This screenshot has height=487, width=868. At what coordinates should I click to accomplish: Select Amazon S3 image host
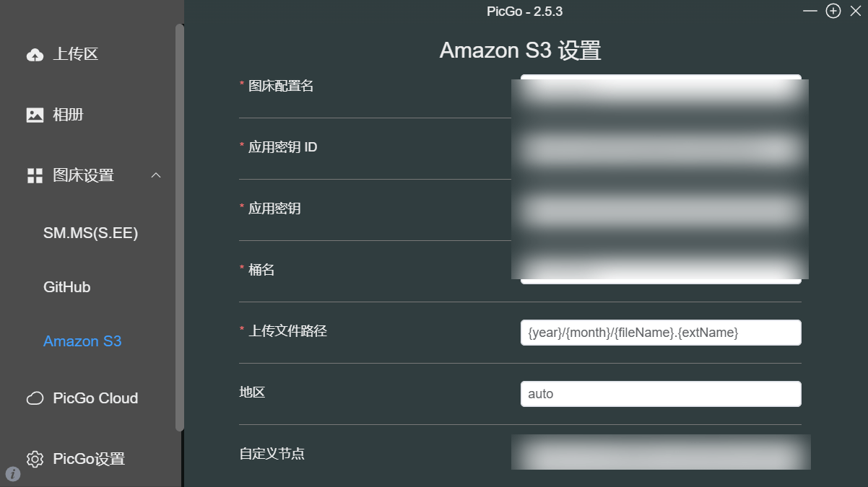click(82, 341)
